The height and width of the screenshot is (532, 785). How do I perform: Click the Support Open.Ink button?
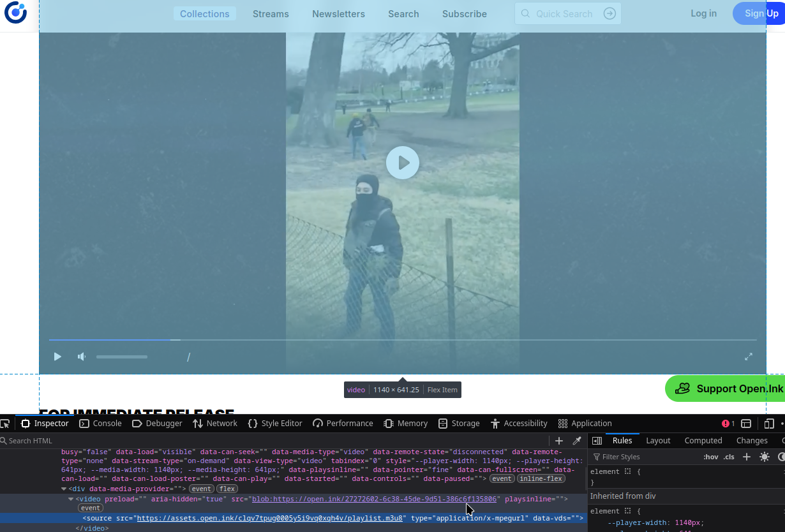(x=726, y=388)
